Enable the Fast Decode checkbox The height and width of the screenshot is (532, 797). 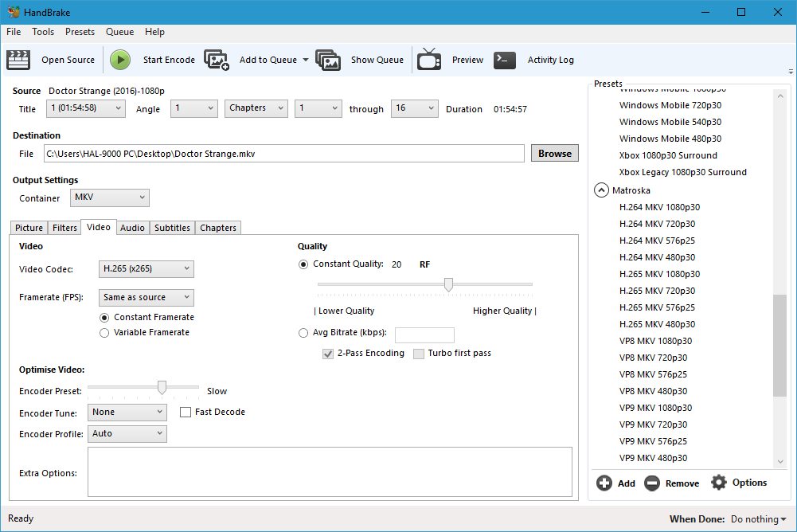[186, 413]
